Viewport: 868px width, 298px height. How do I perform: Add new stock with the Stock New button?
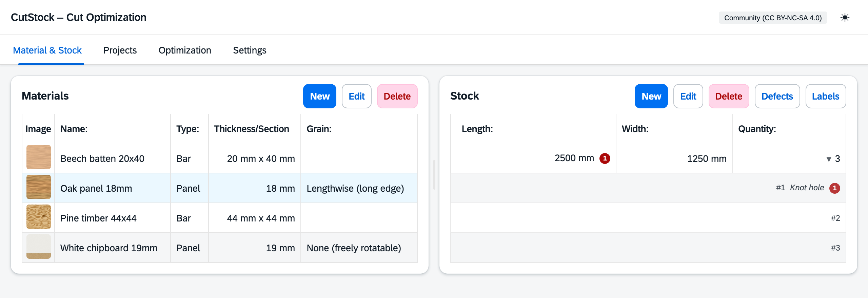[651, 96]
